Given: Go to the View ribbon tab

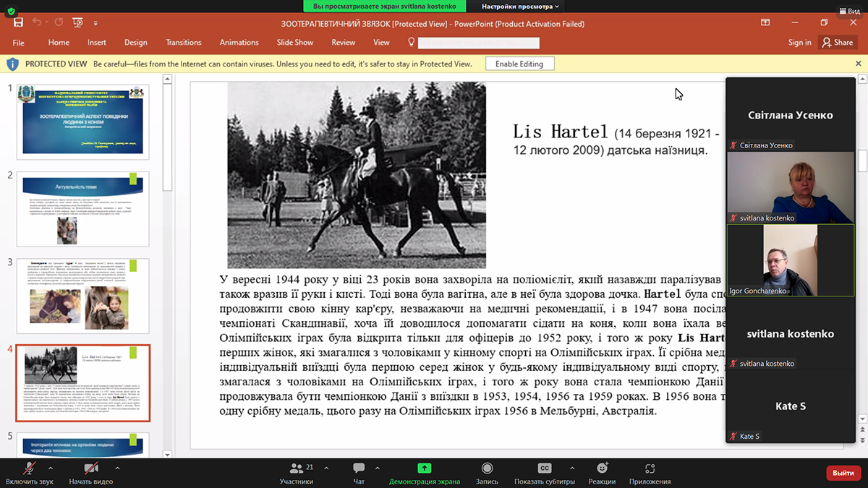Looking at the screenshot, I should pyautogui.click(x=381, y=43).
